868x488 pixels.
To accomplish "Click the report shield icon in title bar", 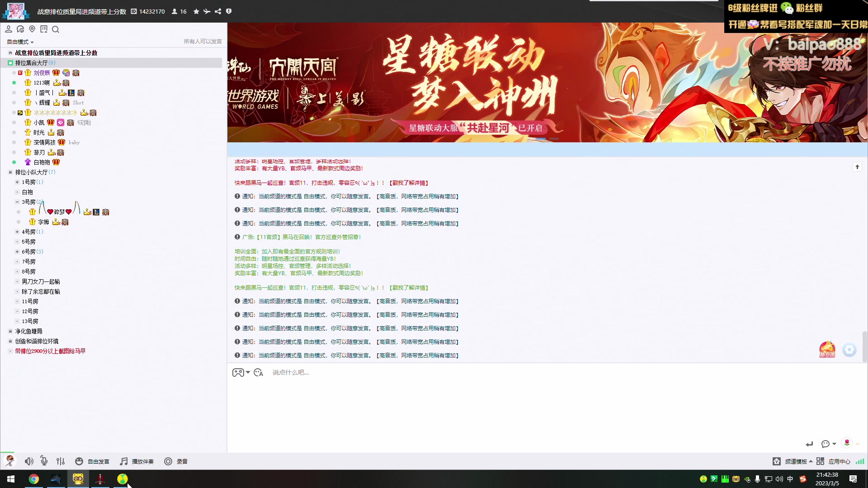I will click(229, 11).
